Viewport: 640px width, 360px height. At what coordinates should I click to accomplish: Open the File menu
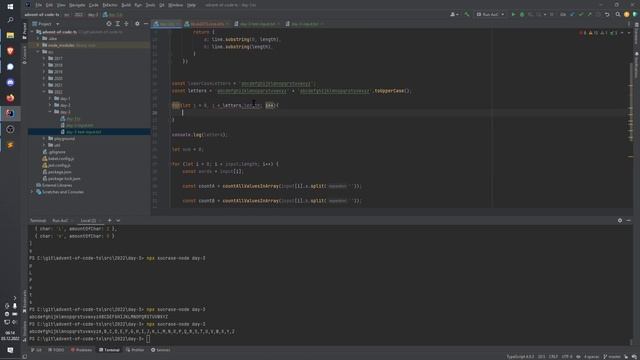click(38, 5)
